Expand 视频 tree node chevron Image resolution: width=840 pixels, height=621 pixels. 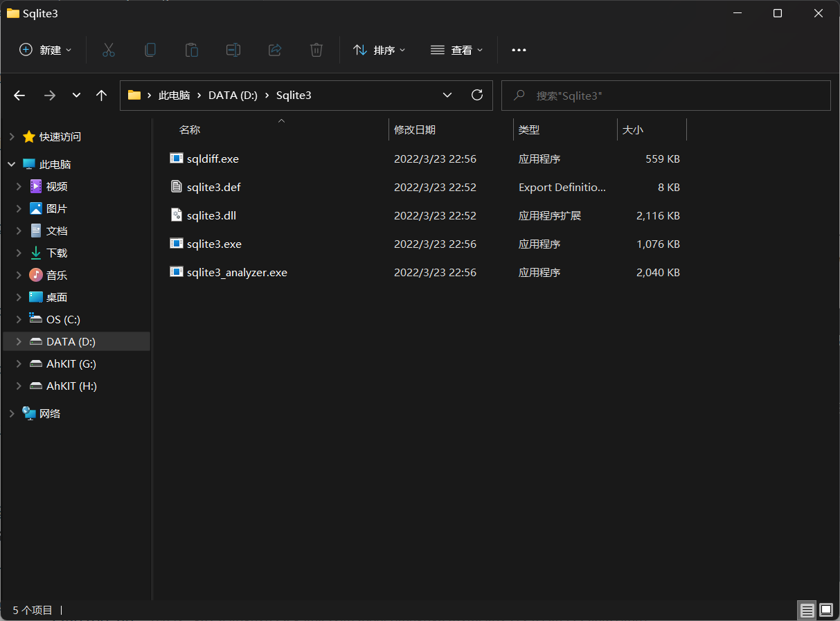tap(19, 187)
